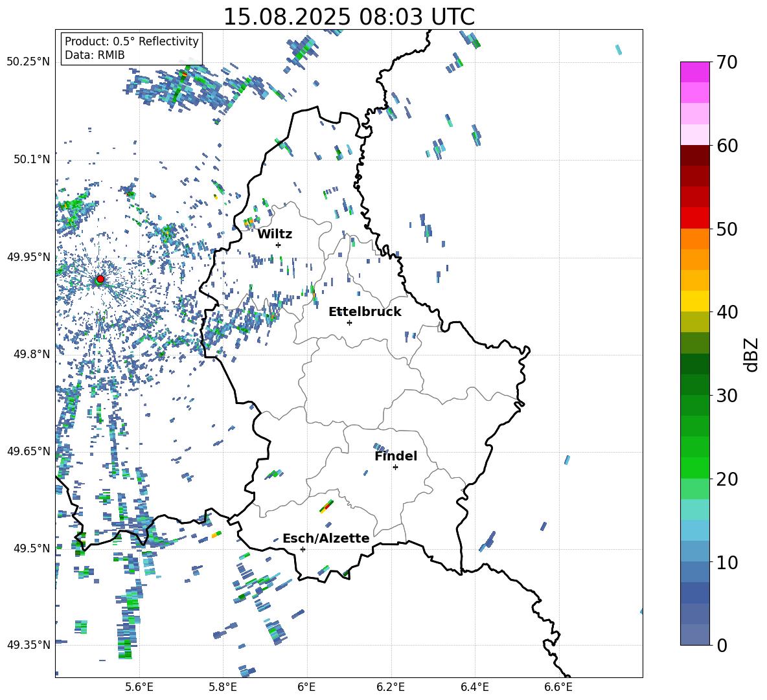Click the Ettelbruck station cross marker

point(349,322)
